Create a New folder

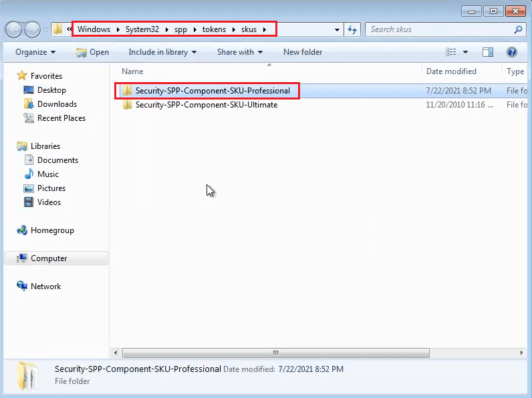303,52
